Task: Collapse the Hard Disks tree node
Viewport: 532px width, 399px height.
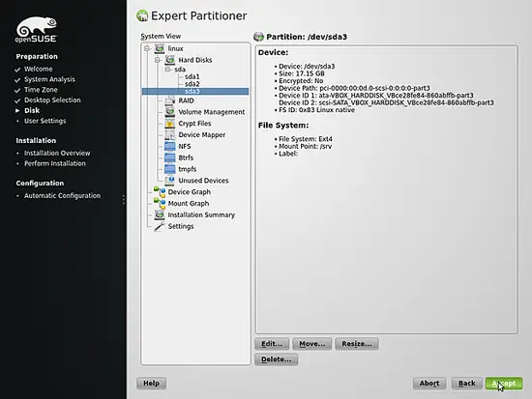Action: click(158, 60)
